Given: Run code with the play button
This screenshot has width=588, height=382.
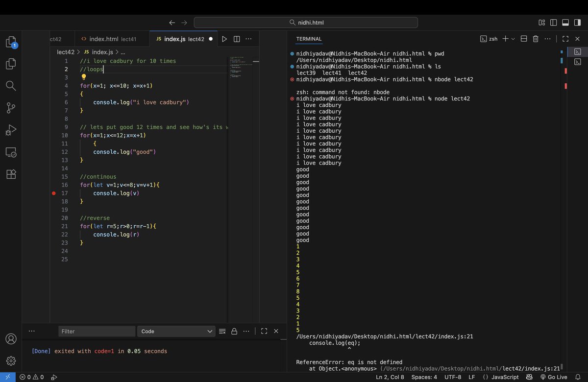Looking at the screenshot, I should click(x=224, y=39).
